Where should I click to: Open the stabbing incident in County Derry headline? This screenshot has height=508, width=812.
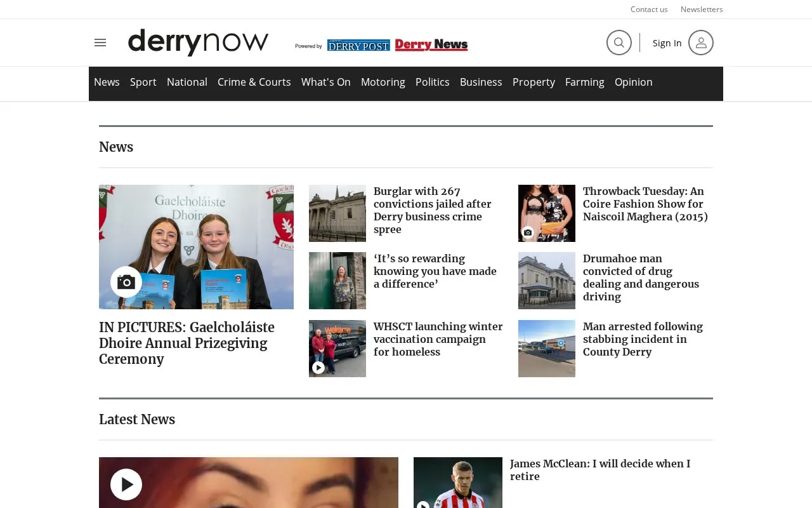(643, 339)
